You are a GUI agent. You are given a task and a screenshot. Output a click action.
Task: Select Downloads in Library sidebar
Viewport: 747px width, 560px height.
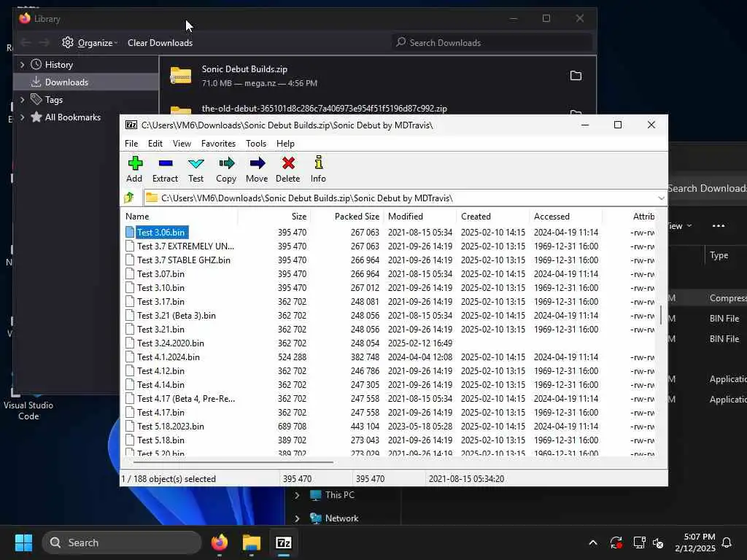(x=86, y=82)
